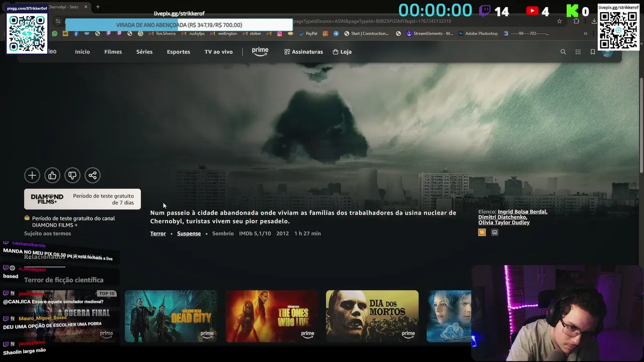Click the browser address bar URL

[x=372, y=21]
